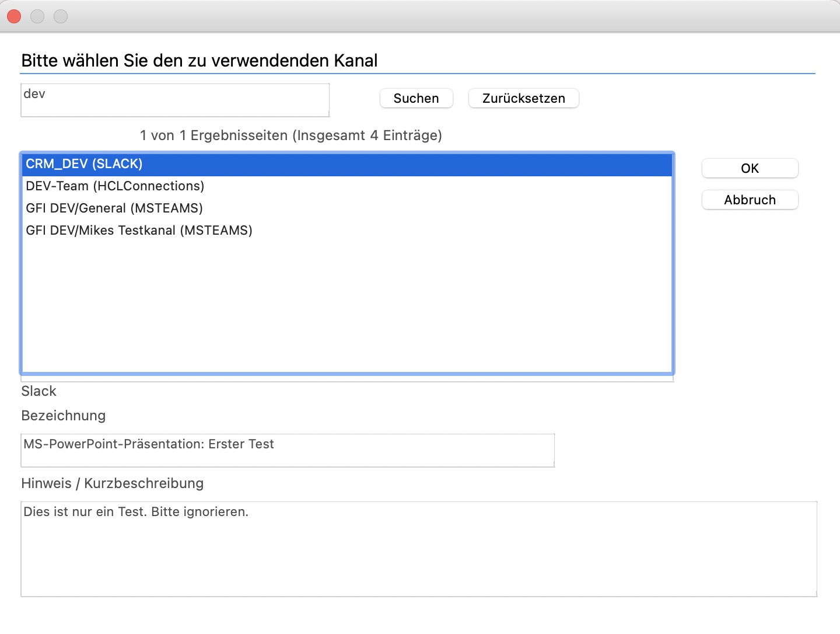
Task: Choose GFI DEV/General (MSTEAMS) channel
Action: tap(347, 208)
